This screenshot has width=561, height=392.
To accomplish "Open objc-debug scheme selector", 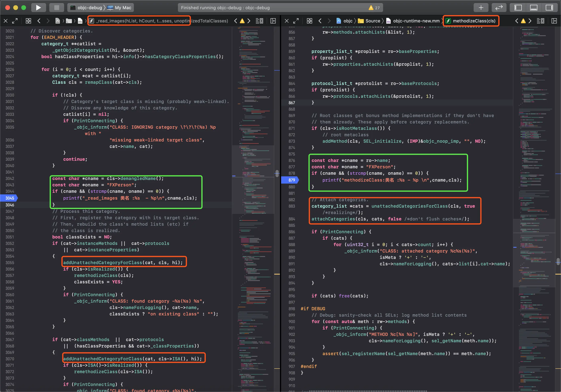I will coord(86,8).
